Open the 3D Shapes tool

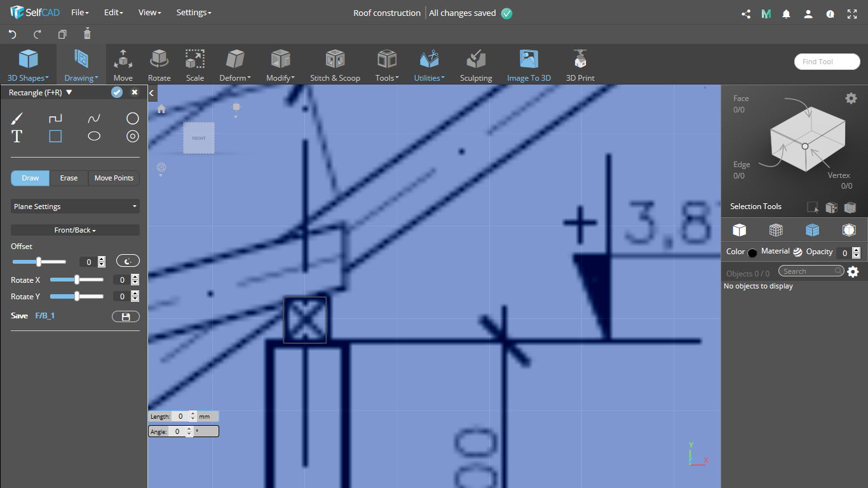coord(28,65)
